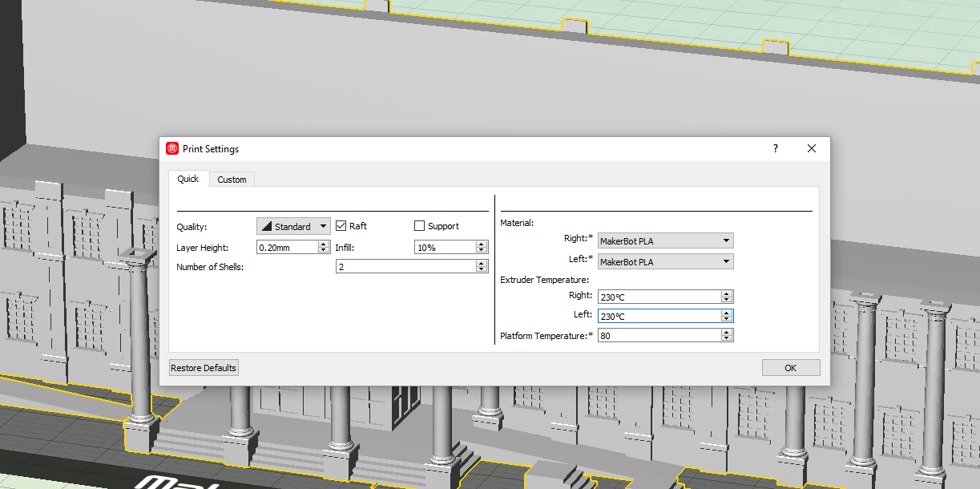This screenshot has width=980, height=489.
Task: Lower the Platform Temperature using the down arrow
Action: click(727, 338)
